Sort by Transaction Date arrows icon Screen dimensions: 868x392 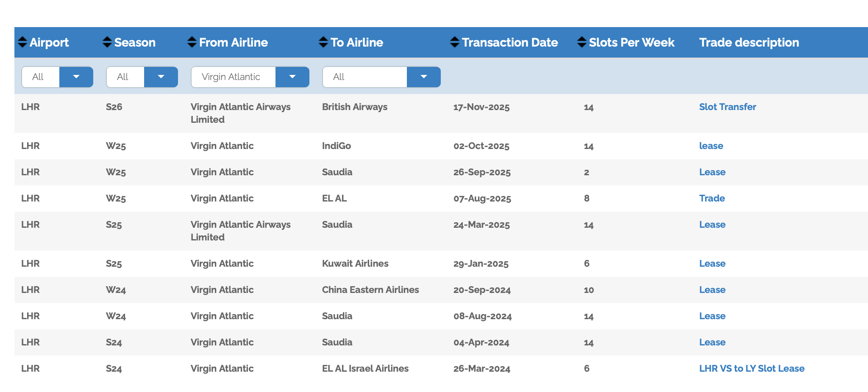455,42
